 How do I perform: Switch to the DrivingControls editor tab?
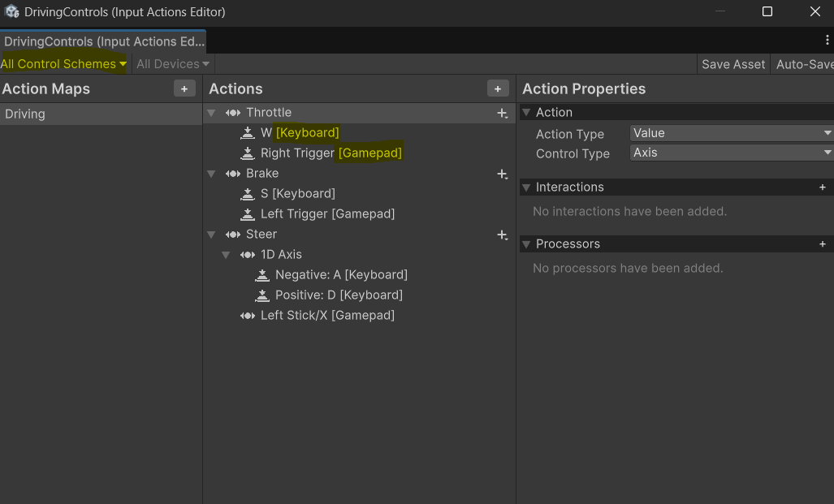pyautogui.click(x=103, y=41)
